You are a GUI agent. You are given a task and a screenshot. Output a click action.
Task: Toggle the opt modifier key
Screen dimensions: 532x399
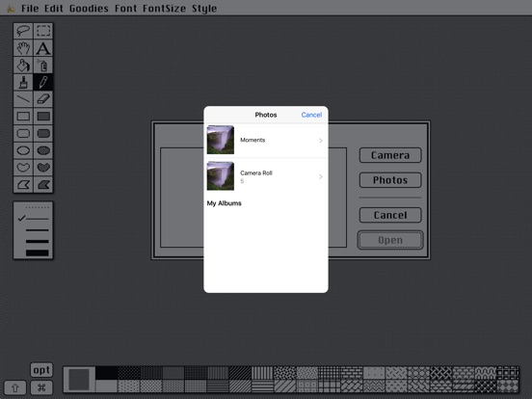[41, 370]
